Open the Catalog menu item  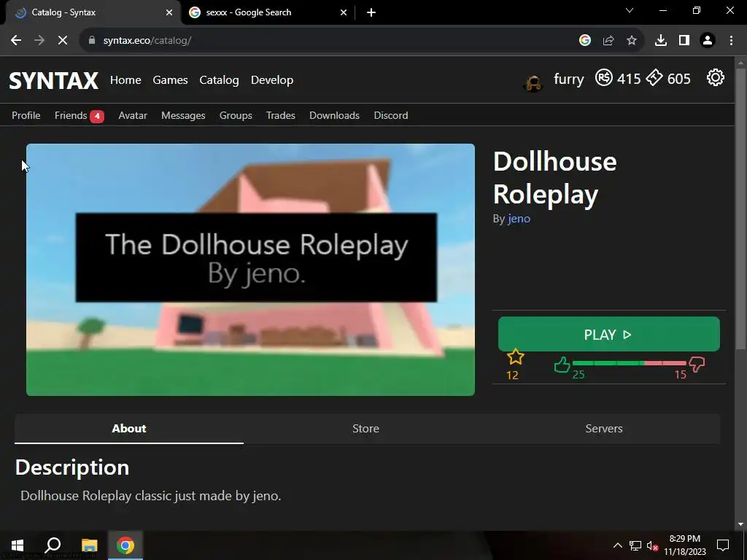pos(219,80)
